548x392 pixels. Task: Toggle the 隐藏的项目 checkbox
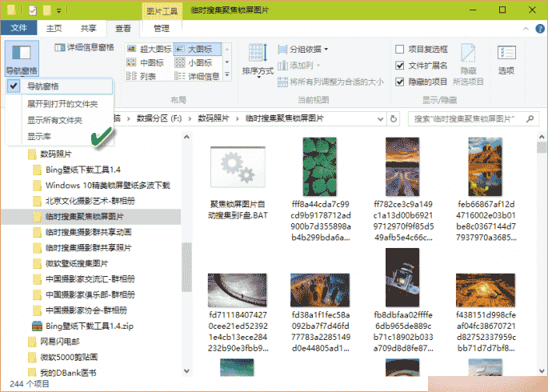coord(399,82)
